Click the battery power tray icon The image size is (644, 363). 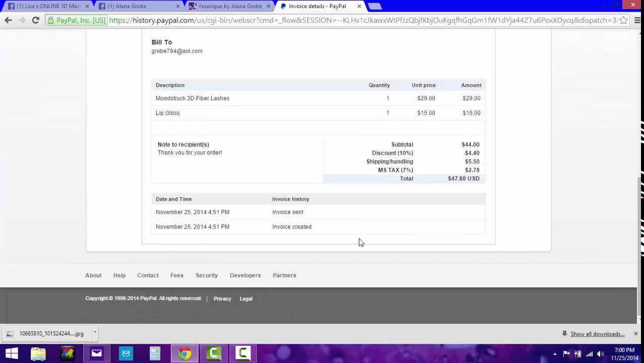[x=578, y=354]
